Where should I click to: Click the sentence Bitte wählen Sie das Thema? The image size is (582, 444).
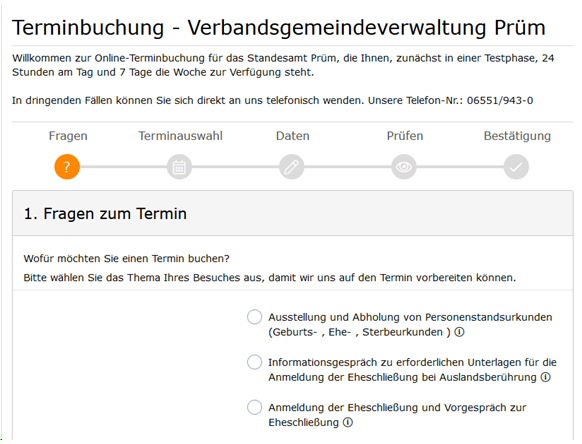click(x=270, y=278)
